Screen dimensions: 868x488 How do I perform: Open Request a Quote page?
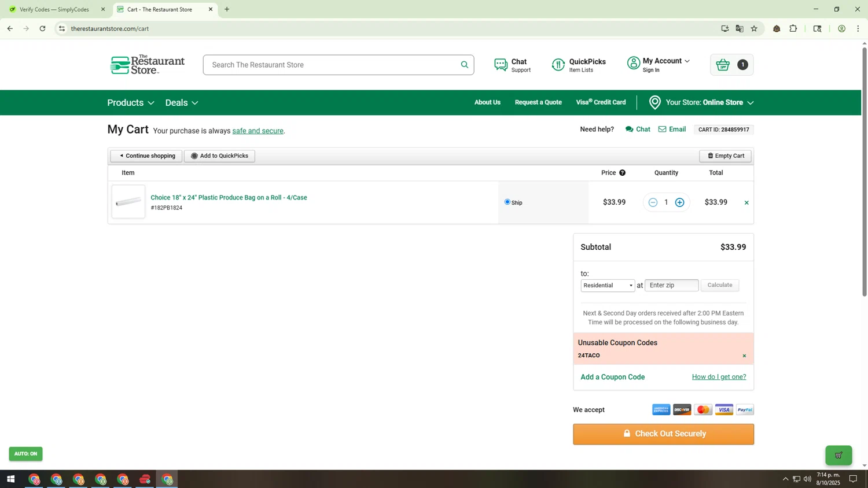click(538, 102)
